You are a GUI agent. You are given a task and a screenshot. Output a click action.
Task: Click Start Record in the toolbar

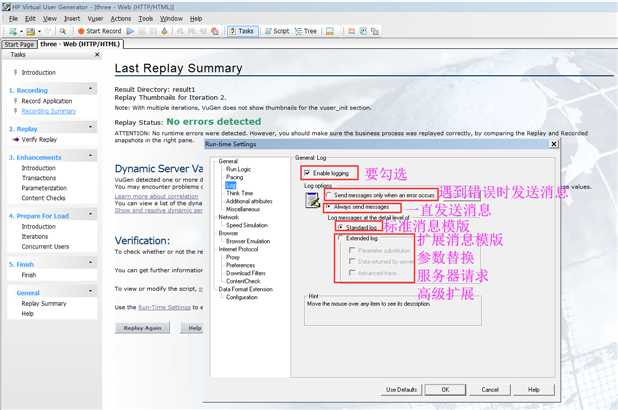pyautogui.click(x=100, y=31)
